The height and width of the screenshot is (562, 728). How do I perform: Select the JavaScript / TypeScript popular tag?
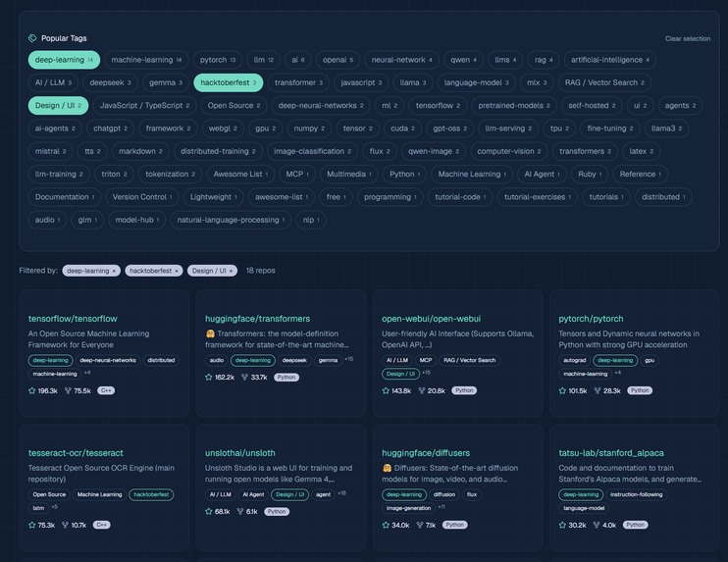pos(144,105)
